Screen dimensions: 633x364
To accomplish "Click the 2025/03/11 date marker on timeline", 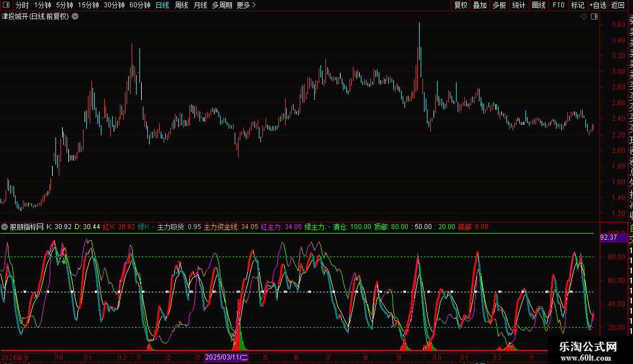I will click(x=226, y=357).
